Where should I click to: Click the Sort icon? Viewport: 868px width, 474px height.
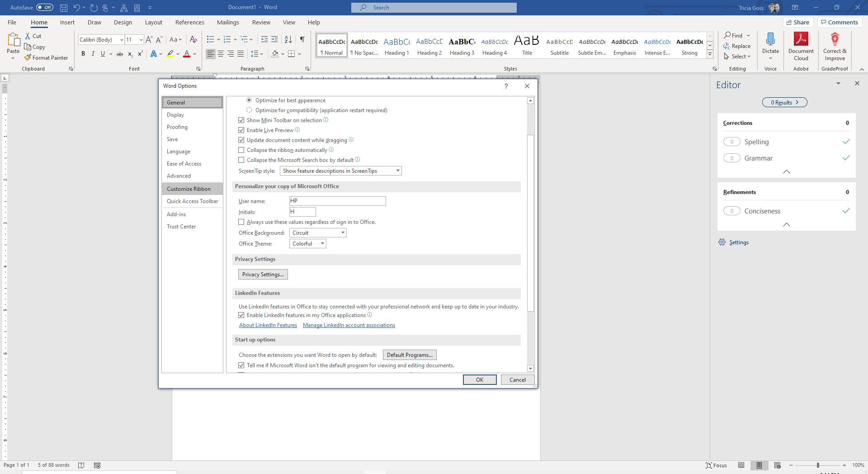tap(288, 40)
